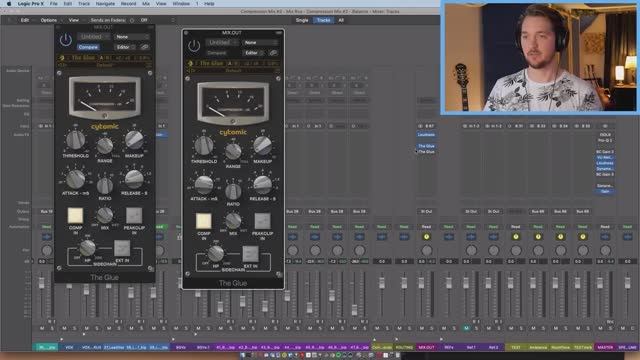The width and height of the screenshot is (640, 360).
Task: Click Release knob in right Glue plugin
Action: 262,185
